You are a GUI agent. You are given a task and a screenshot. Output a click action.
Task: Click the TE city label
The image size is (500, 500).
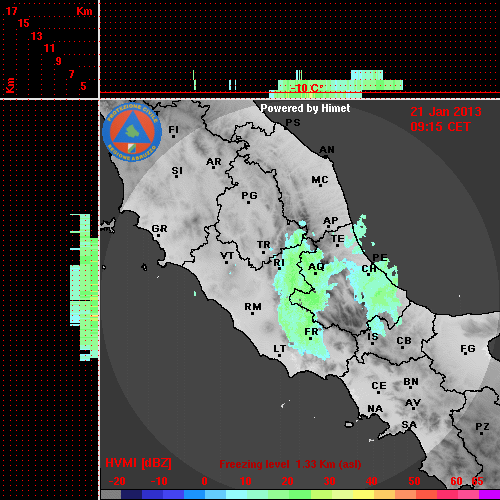(x=338, y=239)
